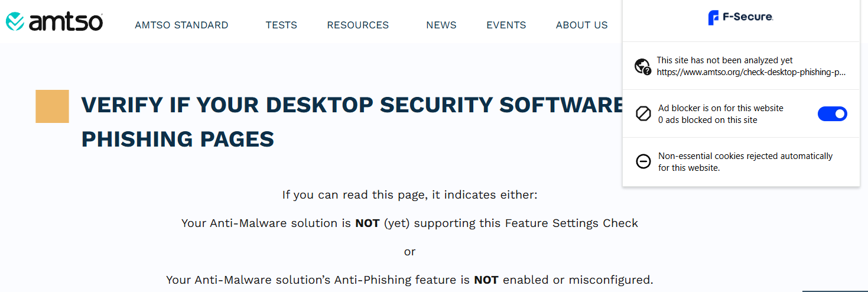Viewport: 868px width, 292px height.
Task: Click the orange square beside the heading
Action: point(52,106)
